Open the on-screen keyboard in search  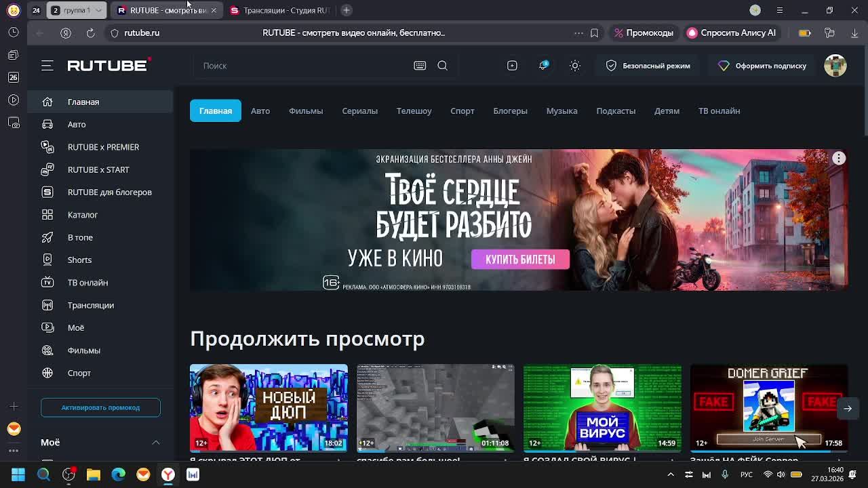coord(420,66)
